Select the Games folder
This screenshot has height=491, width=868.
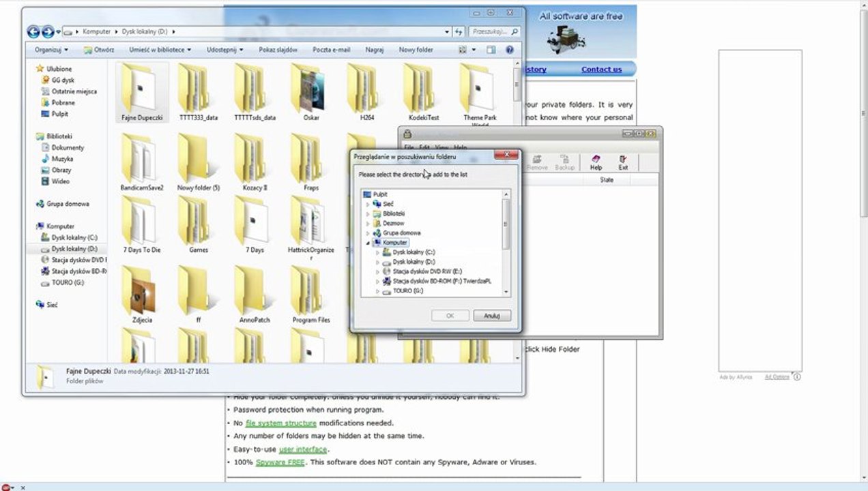click(199, 225)
